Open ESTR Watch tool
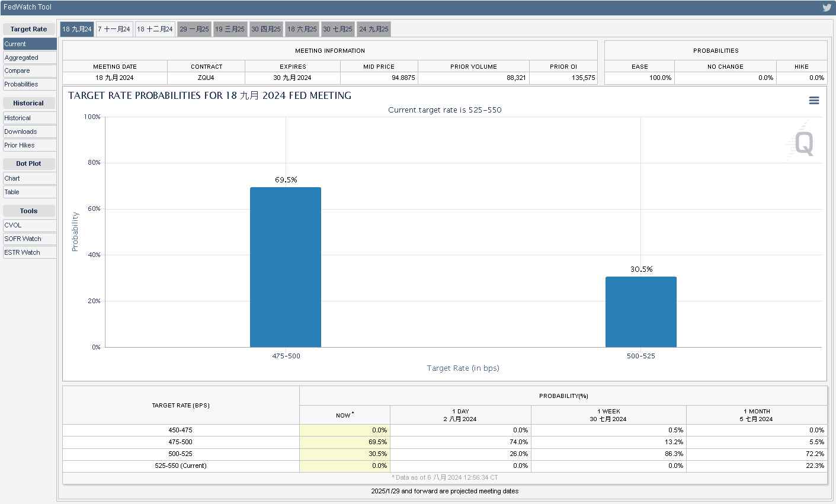836x504 pixels. [x=30, y=252]
